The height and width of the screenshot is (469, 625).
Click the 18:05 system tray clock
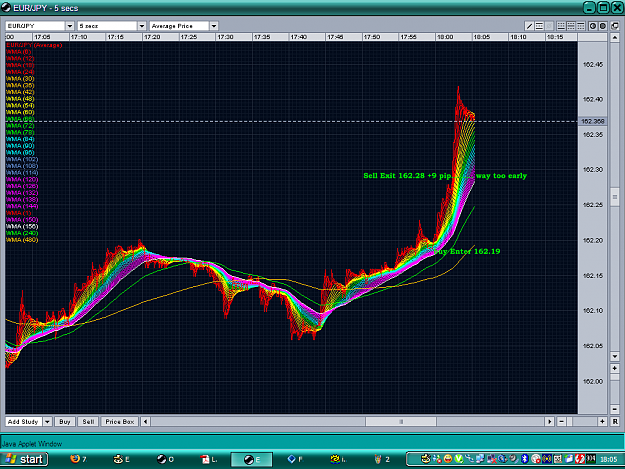(609, 459)
